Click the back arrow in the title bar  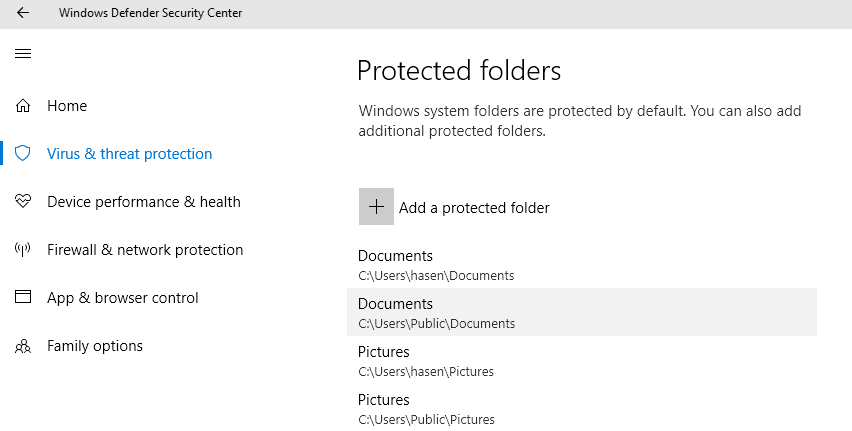tap(23, 14)
